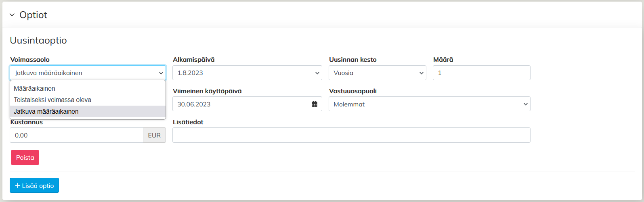Select Jatkuva määräaikainen in the list

(46, 111)
